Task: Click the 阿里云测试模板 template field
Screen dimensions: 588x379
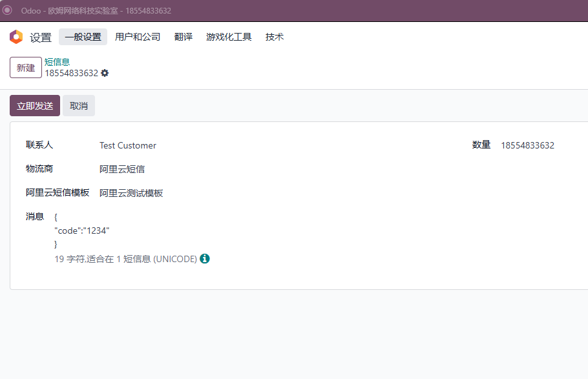Action: (131, 193)
